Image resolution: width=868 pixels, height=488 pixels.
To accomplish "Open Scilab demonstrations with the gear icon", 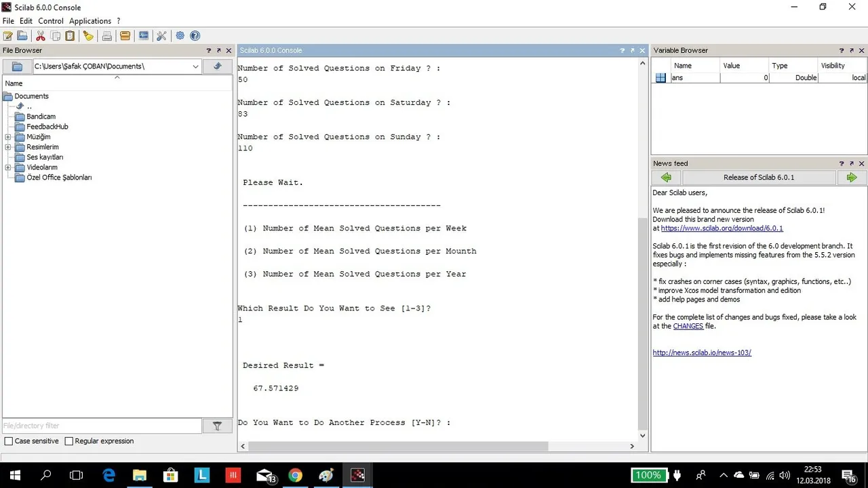I will 180,36.
